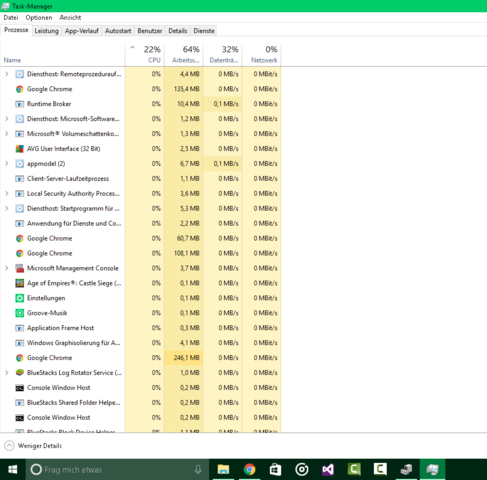
Task: Expand Local Security Authority Process row
Action: point(6,193)
